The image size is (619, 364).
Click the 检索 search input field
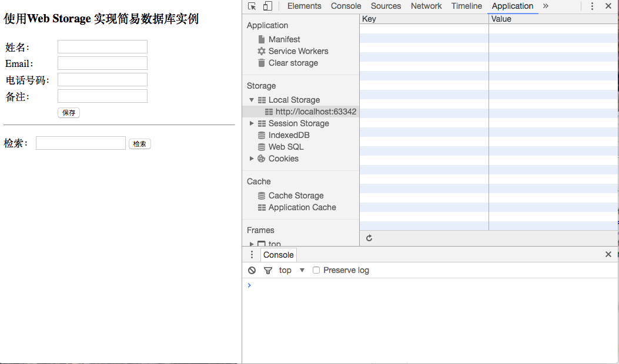click(81, 143)
